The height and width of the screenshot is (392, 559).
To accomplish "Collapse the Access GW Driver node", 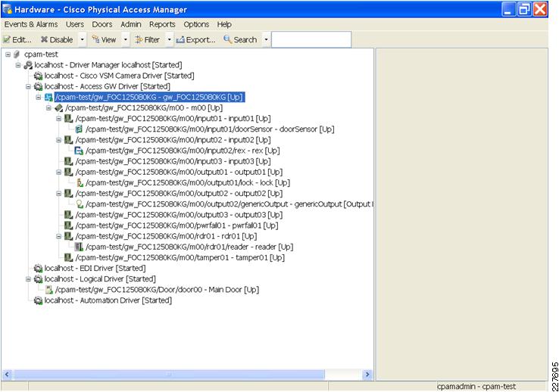I will click(28, 86).
